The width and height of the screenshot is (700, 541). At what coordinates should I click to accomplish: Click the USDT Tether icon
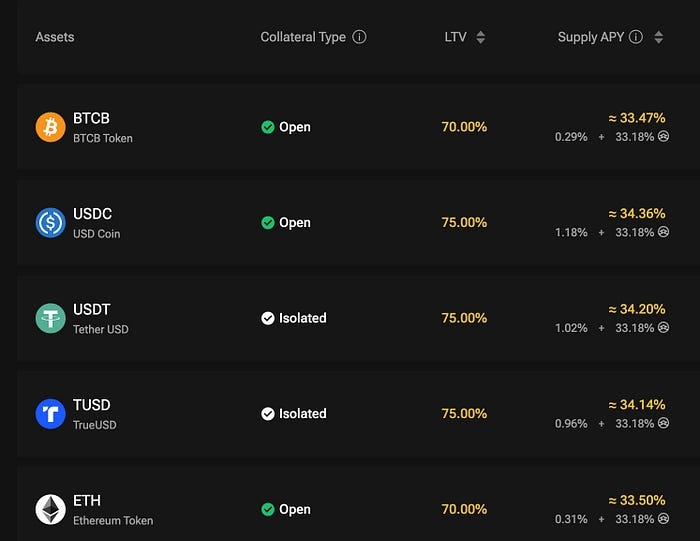point(50,318)
